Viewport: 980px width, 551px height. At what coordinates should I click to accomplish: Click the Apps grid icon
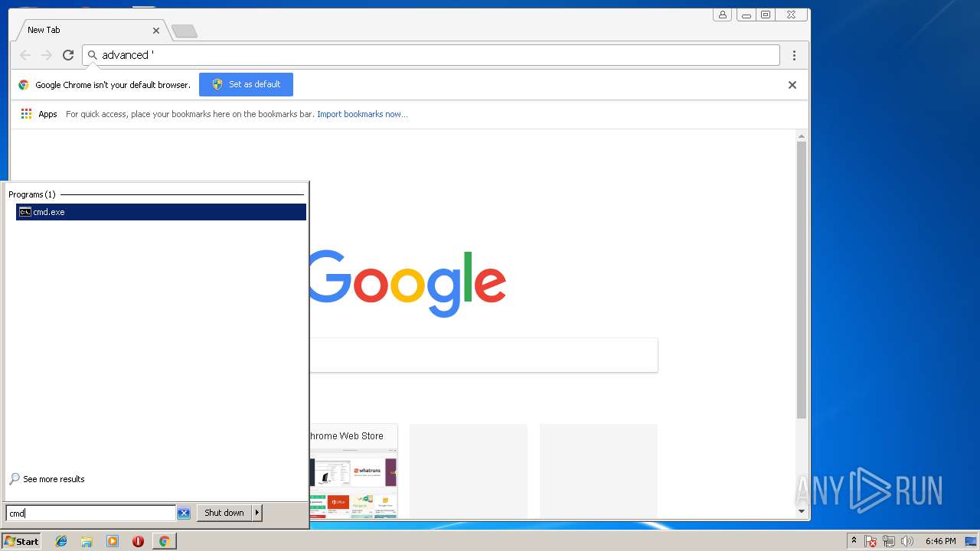(26, 114)
